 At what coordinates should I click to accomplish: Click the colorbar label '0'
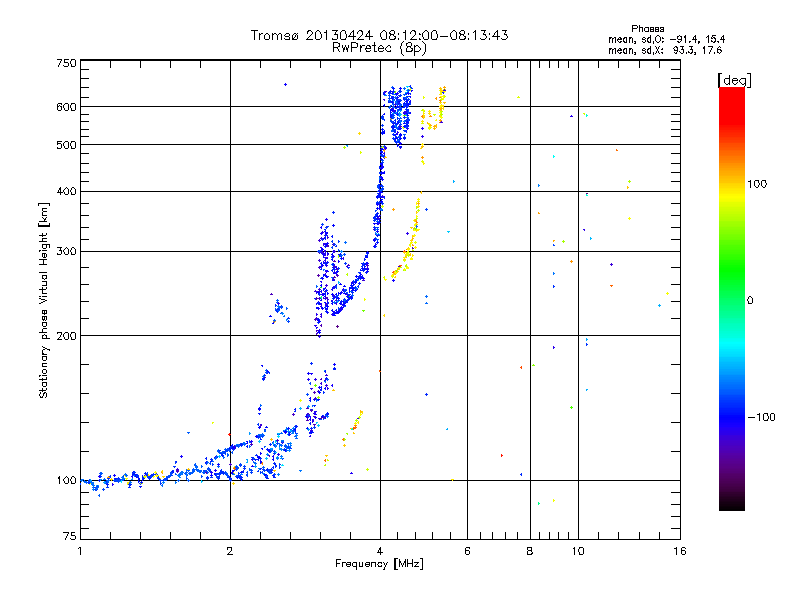point(750,301)
